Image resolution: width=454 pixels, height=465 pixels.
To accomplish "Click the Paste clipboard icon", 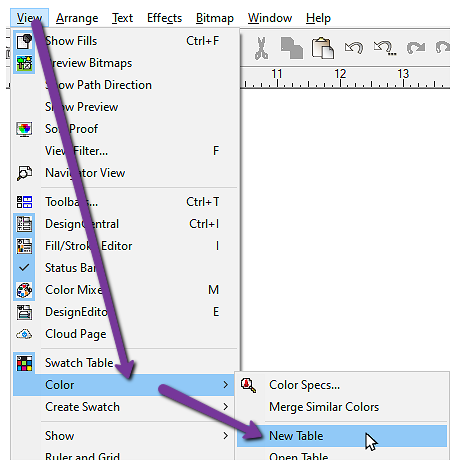I will (322, 48).
